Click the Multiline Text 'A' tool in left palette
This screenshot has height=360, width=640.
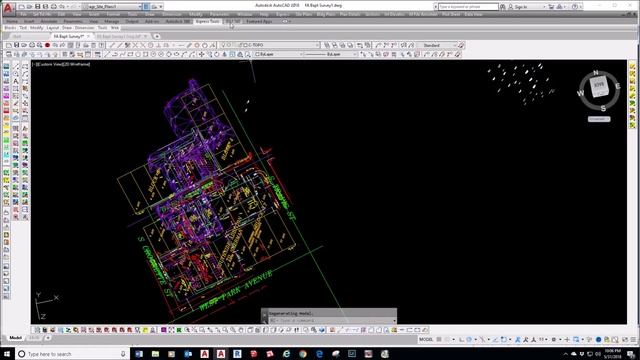tap(16, 81)
